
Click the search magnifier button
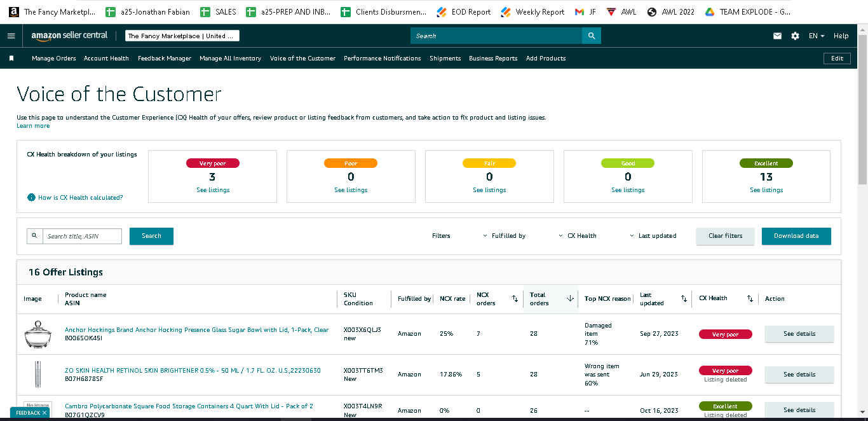[592, 36]
